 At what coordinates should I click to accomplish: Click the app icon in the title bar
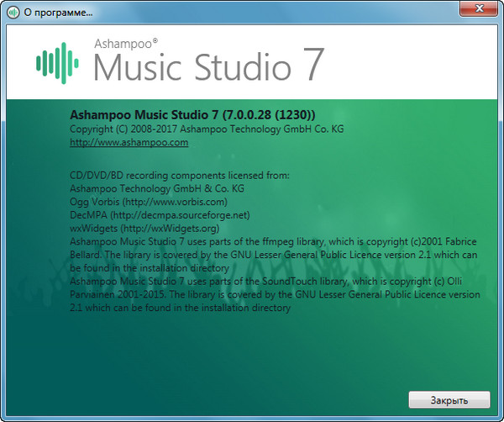[13, 13]
